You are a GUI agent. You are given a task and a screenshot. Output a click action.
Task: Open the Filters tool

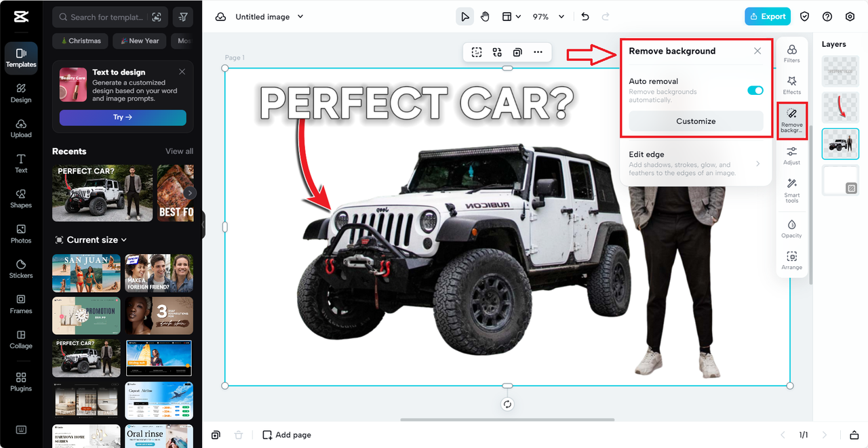(791, 54)
